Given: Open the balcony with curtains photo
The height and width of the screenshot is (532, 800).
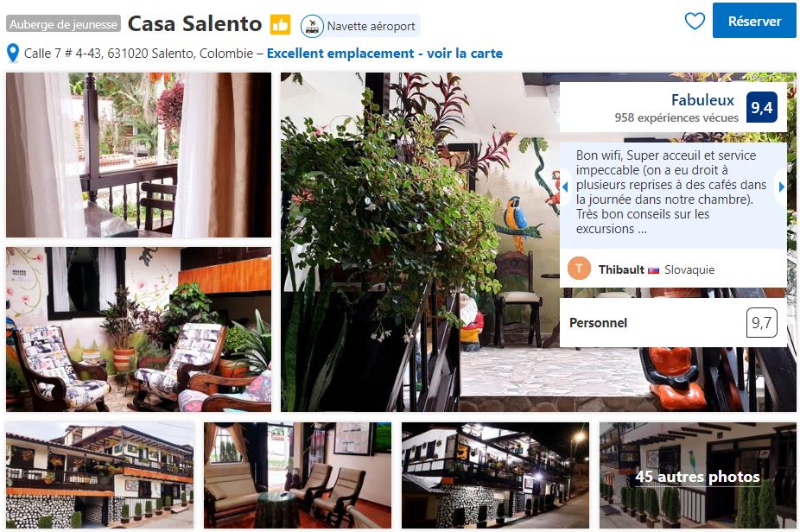Looking at the screenshot, I should point(139,155).
